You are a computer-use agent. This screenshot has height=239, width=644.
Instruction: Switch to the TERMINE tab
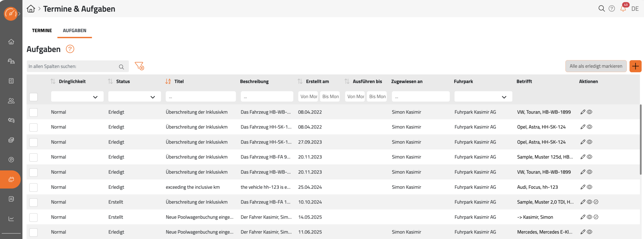[42, 30]
